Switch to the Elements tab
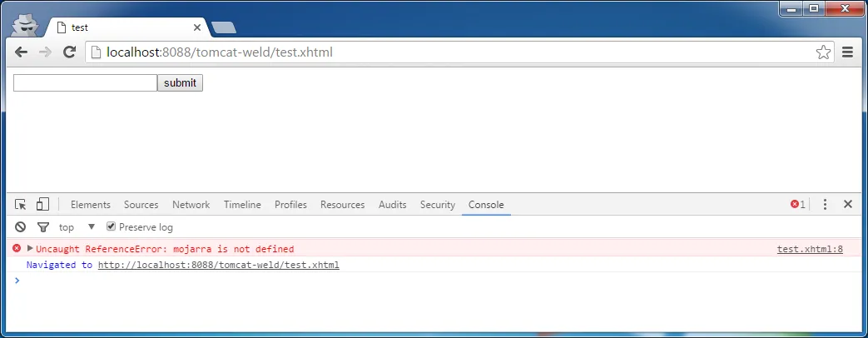Screen dimensions: 868x338 (90, 205)
